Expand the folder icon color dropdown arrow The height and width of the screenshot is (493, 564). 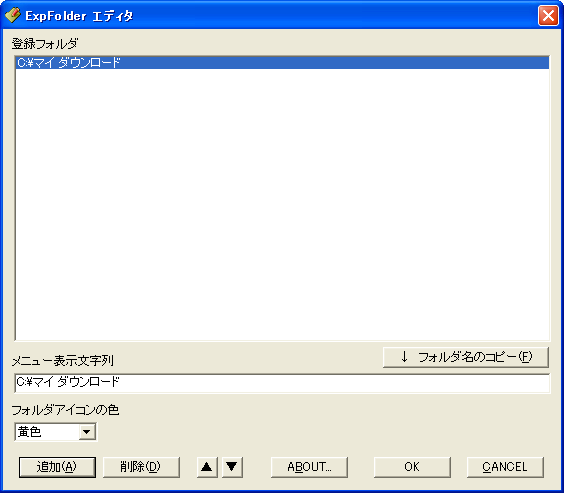[x=87, y=432]
